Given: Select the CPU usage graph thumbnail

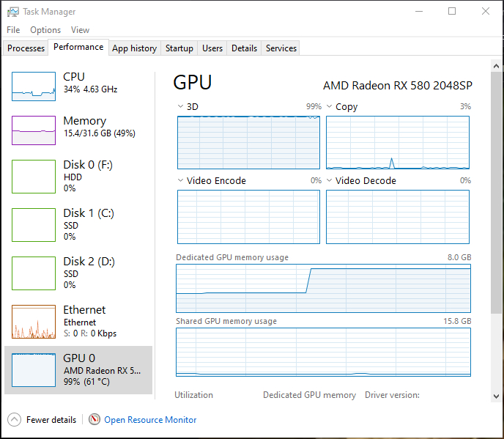Looking at the screenshot, I should (34, 86).
